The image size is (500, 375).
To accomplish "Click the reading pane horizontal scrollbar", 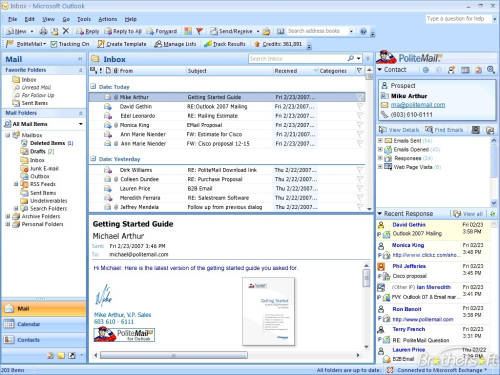I will click(174, 355).
